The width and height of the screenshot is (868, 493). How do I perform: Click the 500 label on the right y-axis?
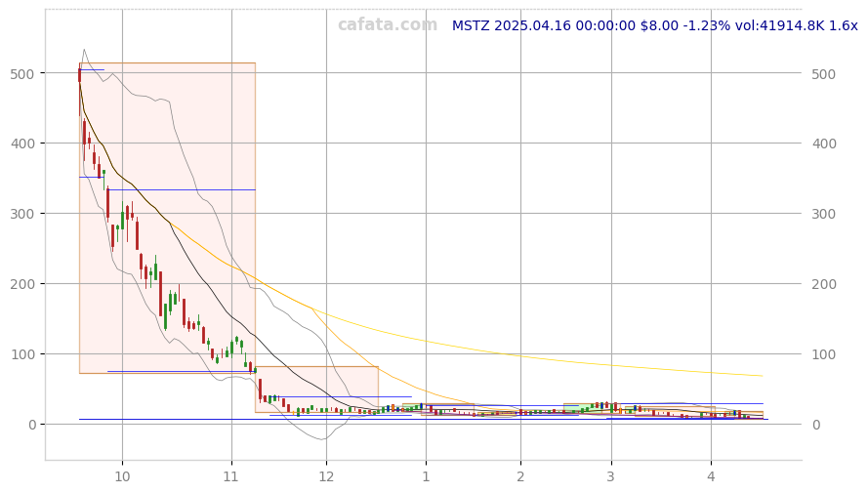click(x=824, y=73)
